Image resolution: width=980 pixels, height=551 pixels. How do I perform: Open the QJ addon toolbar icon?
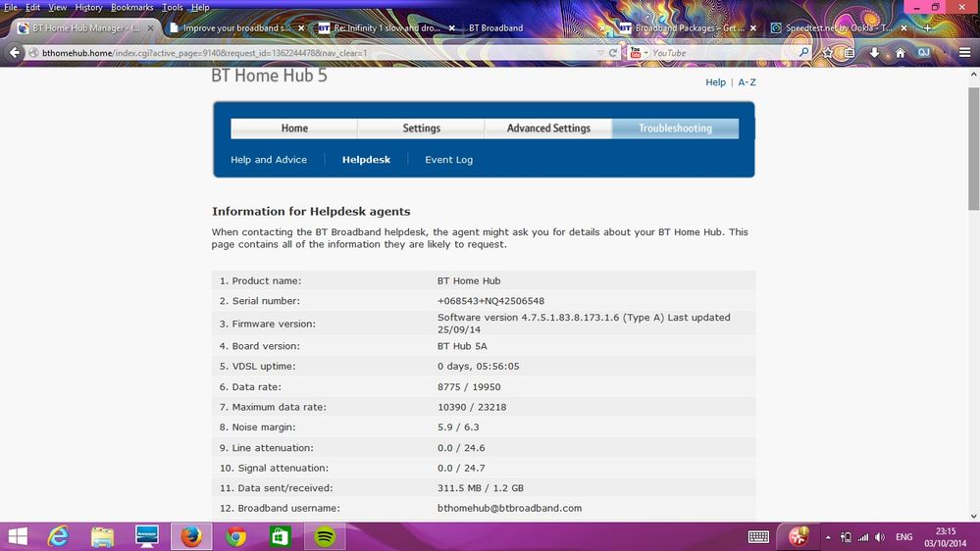coord(924,53)
